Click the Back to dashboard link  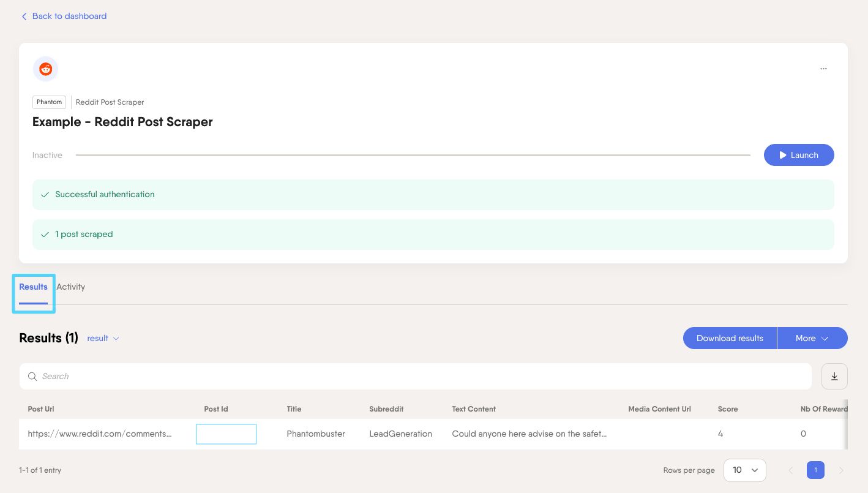pos(64,16)
